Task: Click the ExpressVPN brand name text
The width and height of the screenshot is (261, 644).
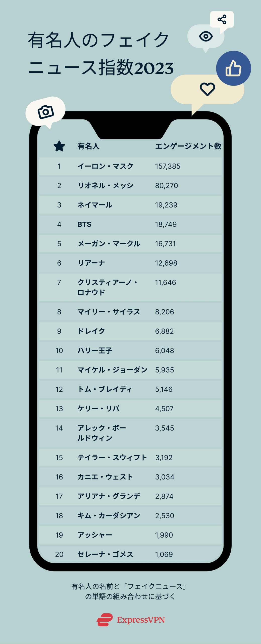Action: tap(141, 620)
